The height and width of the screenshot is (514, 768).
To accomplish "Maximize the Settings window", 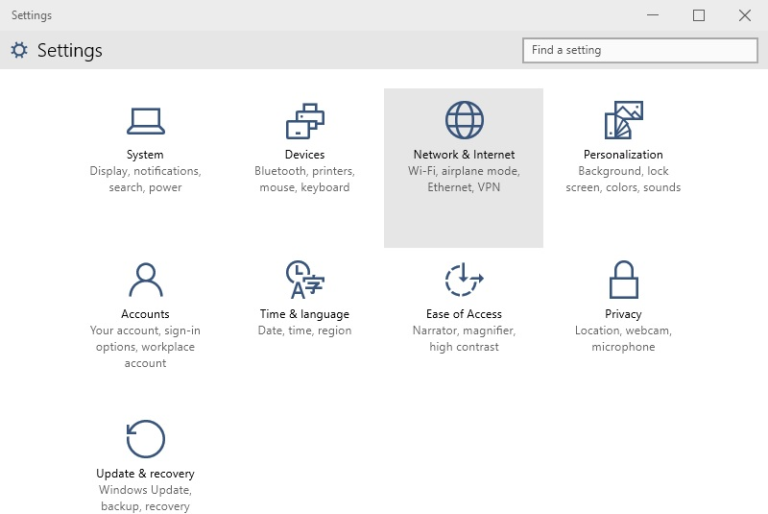I will pos(699,15).
